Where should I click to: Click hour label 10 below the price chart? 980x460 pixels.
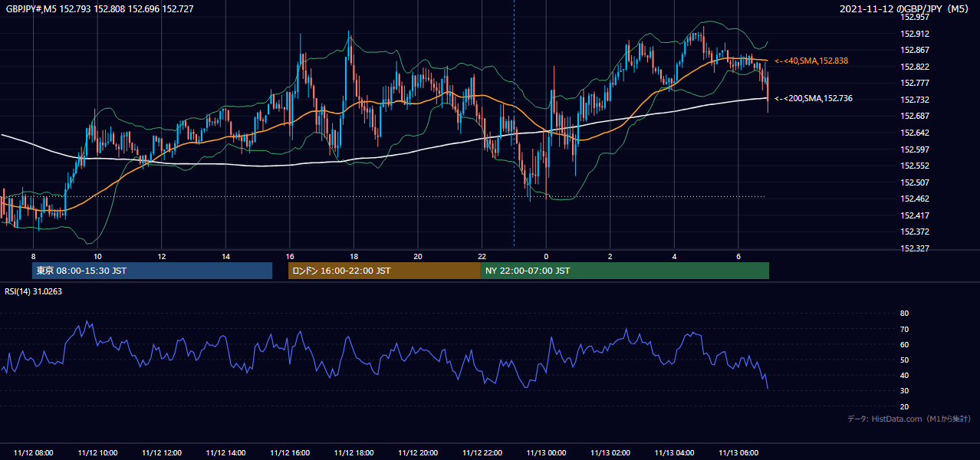point(97,256)
